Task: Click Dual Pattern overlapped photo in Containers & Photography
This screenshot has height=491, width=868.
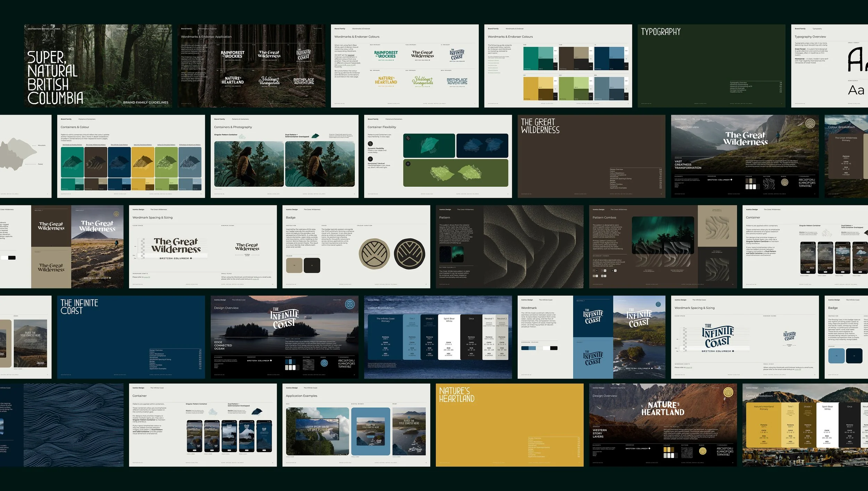Action: [x=320, y=164]
